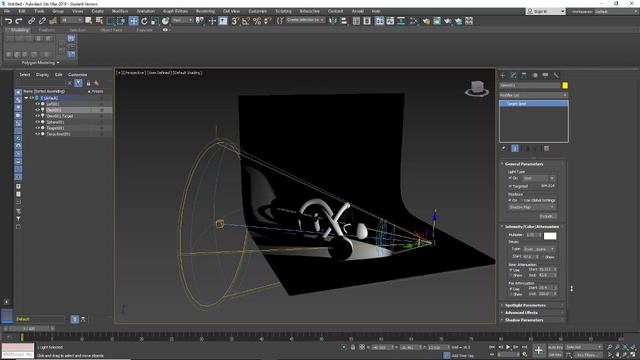This screenshot has width=640, height=360.
Task: Open the Decay Type dropdown
Action: 539,249
